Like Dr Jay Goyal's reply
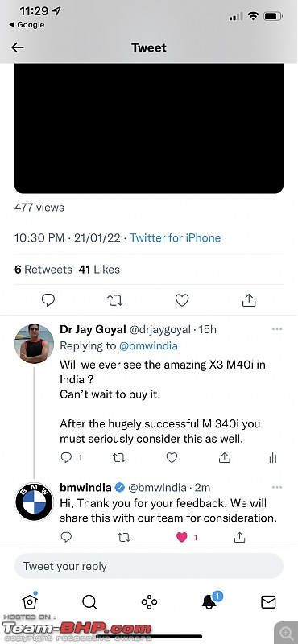 click(x=172, y=457)
